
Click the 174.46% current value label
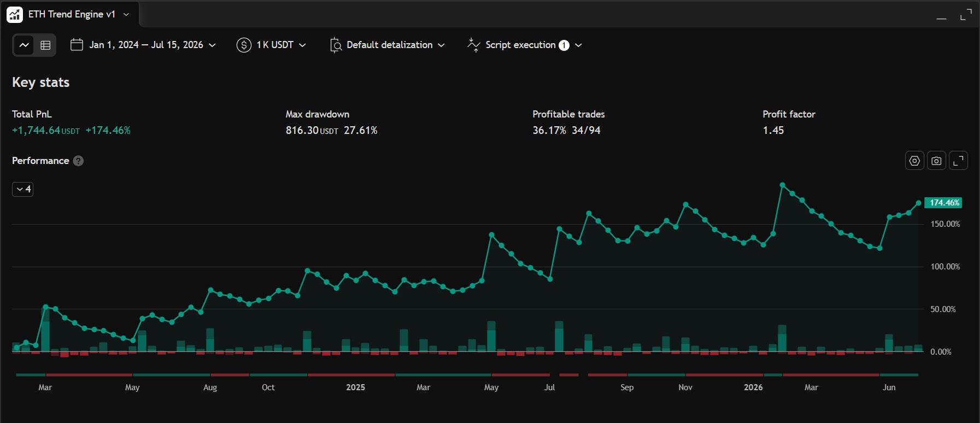[943, 203]
